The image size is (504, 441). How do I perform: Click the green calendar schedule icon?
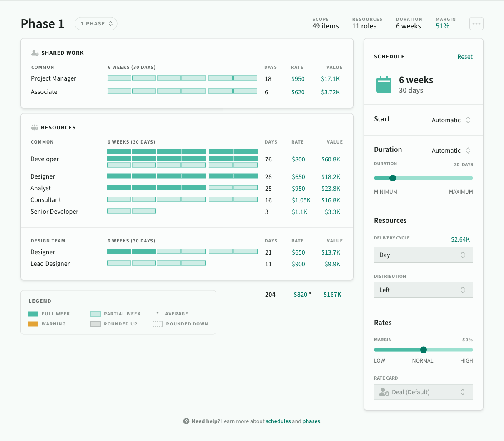(x=384, y=85)
